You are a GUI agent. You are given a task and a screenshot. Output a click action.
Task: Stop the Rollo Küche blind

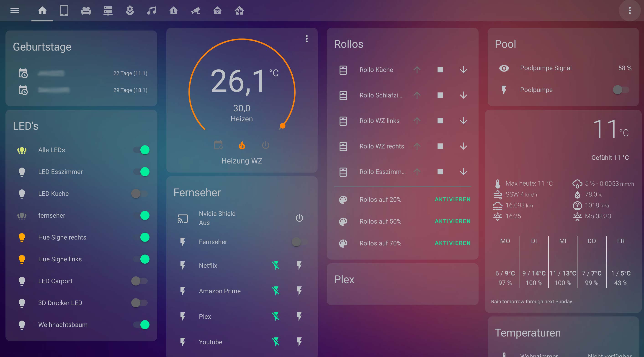click(x=440, y=70)
